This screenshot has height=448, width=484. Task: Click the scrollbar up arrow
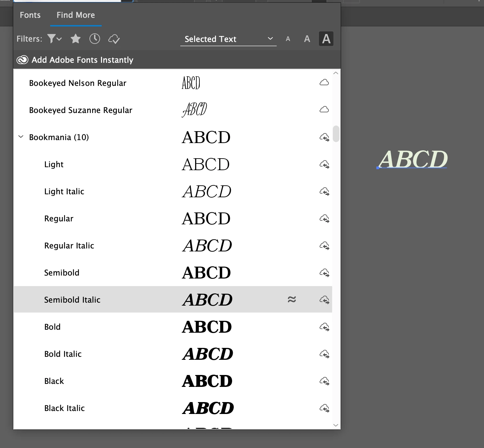[336, 73]
